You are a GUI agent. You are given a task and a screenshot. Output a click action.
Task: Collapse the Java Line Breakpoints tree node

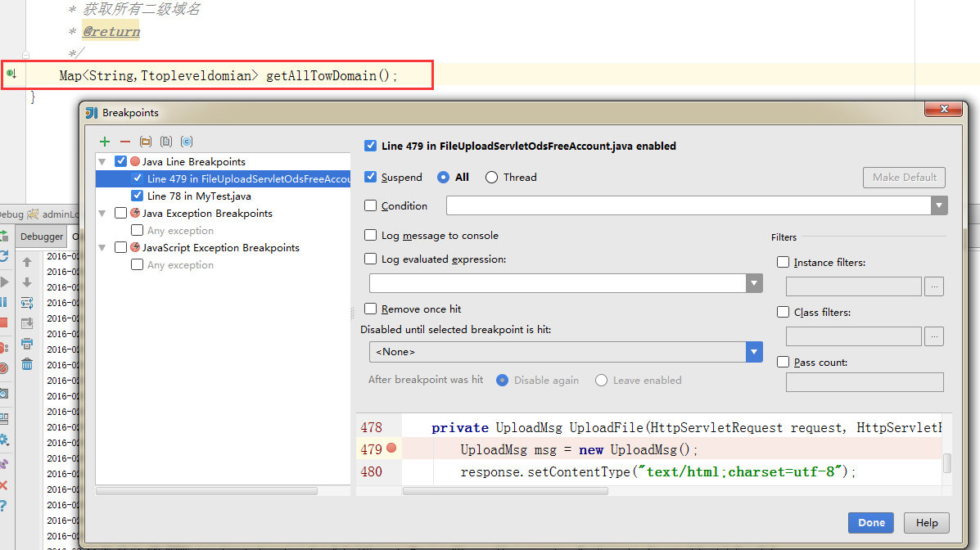click(102, 162)
